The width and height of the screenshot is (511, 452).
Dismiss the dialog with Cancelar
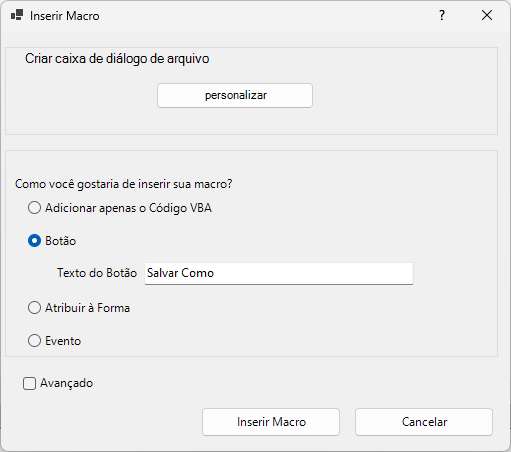(424, 422)
